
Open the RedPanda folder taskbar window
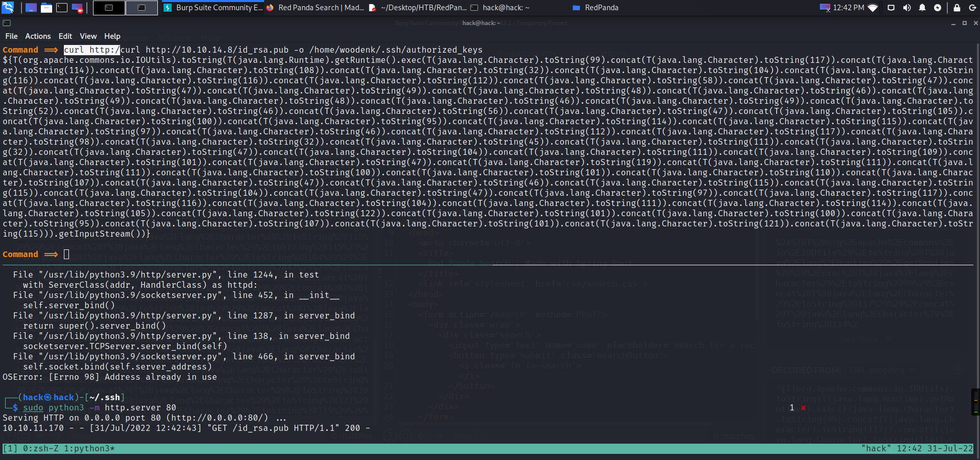coord(622,8)
